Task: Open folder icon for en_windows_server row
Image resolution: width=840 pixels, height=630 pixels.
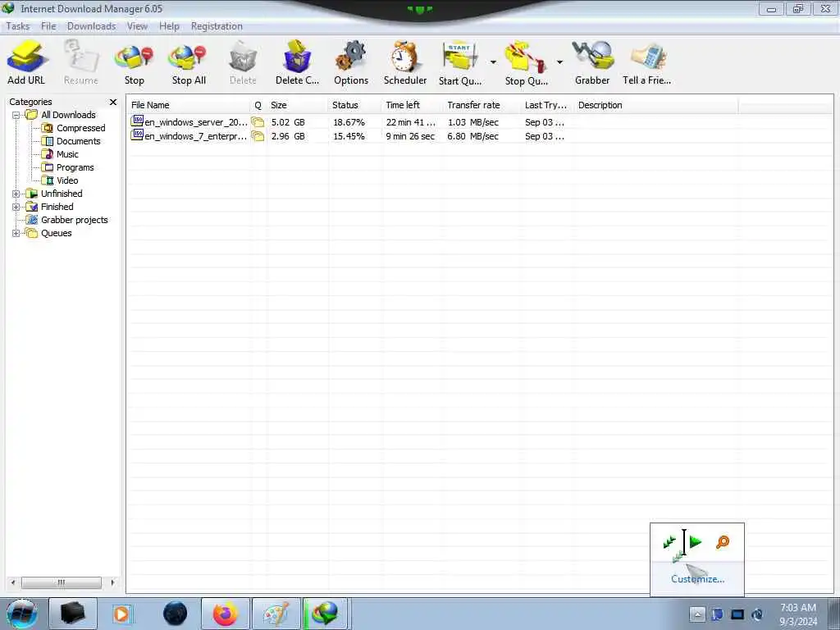Action: [x=258, y=122]
